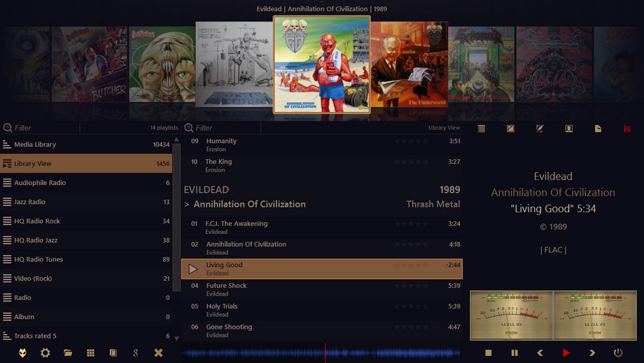The width and height of the screenshot is (644, 363).
Task: Click the X icon in bottom-left toolbar
Action: pyautogui.click(x=158, y=352)
